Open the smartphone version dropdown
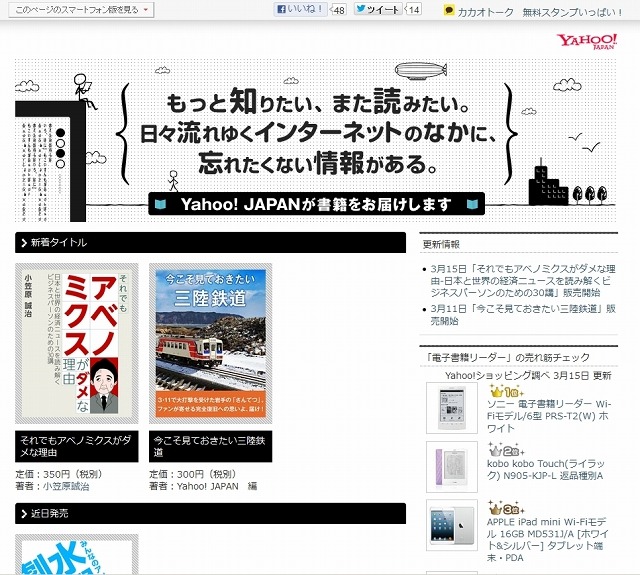Image resolution: width=640 pixels, height=575 pixels. [81, 10]
